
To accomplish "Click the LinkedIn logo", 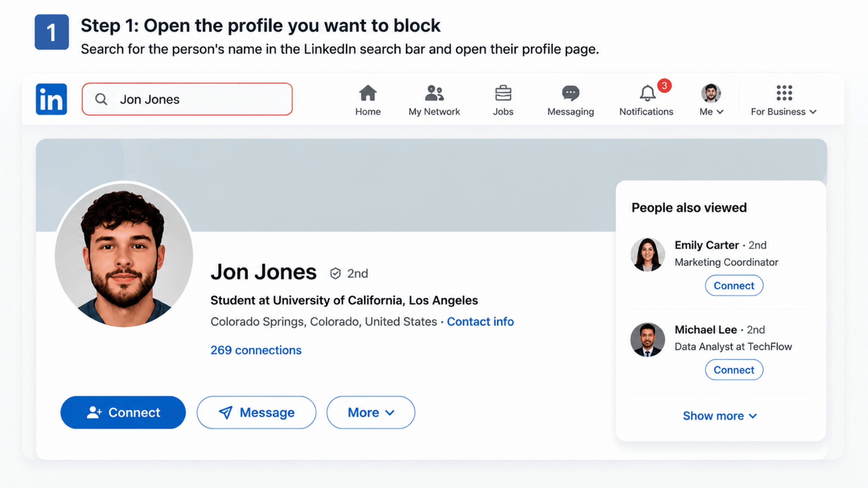I will [x=52, y=99].
